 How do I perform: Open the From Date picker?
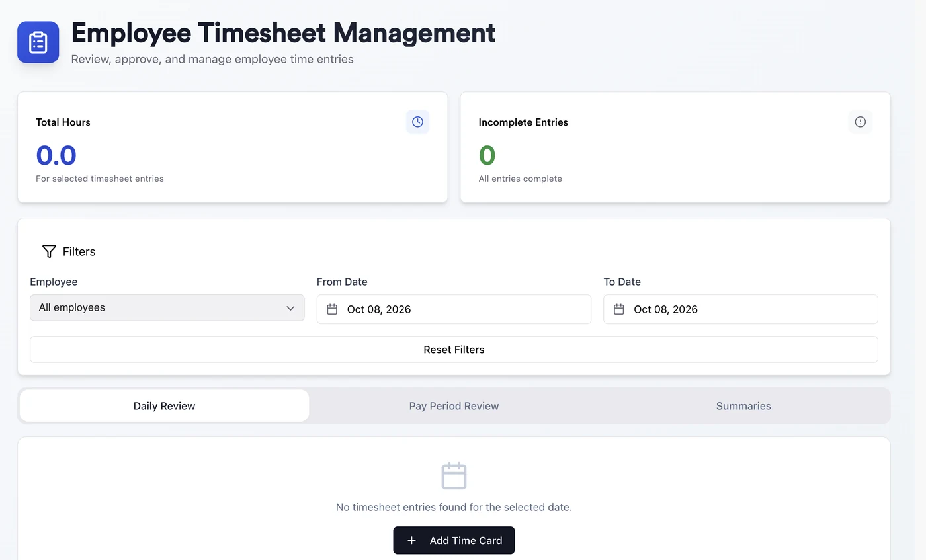point(454,309)
